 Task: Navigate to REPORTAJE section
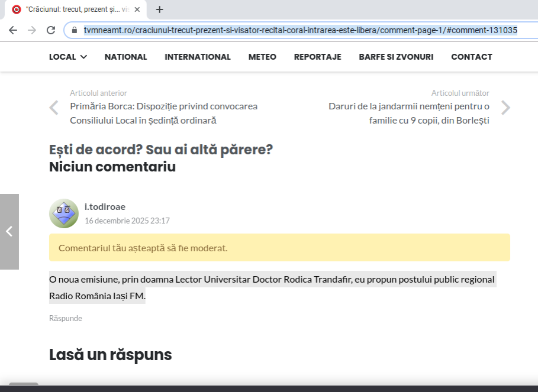click(x=317, y=57)
